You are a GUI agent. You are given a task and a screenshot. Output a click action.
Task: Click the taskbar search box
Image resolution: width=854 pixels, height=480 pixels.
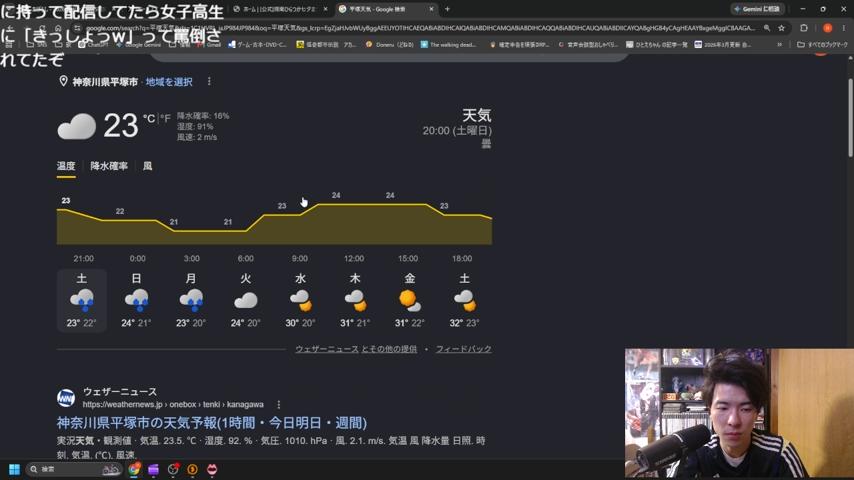click(74, 469)
